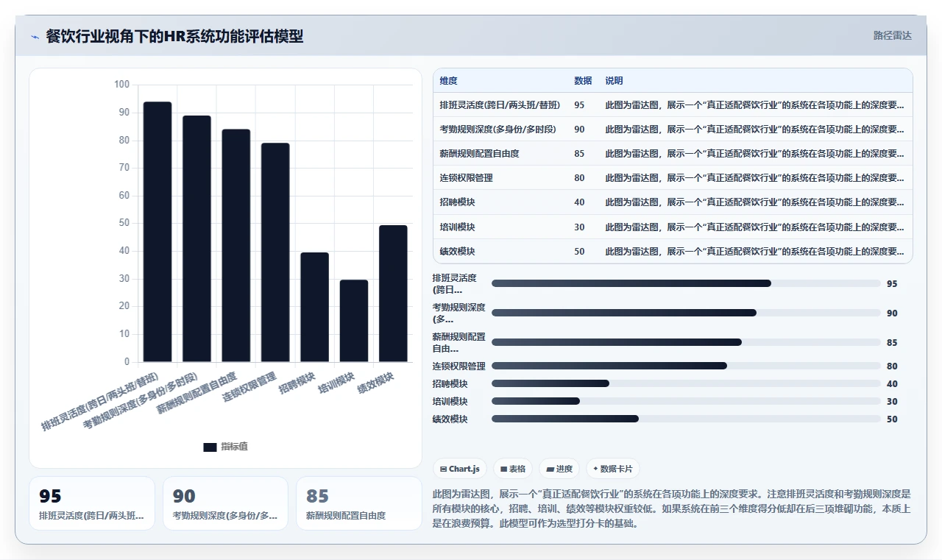
Task: Click the x-axis label 招聘模块
Action: [x=297, y=383]
